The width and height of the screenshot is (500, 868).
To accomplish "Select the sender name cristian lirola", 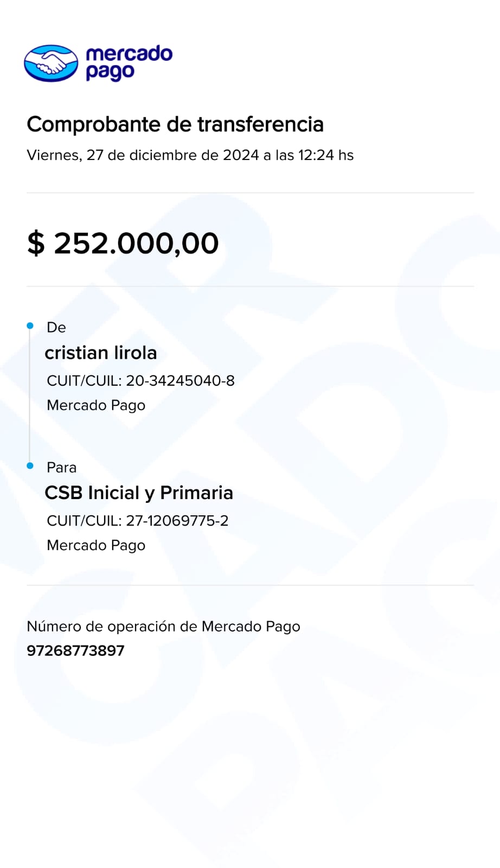I will click(x=100, y=353).
